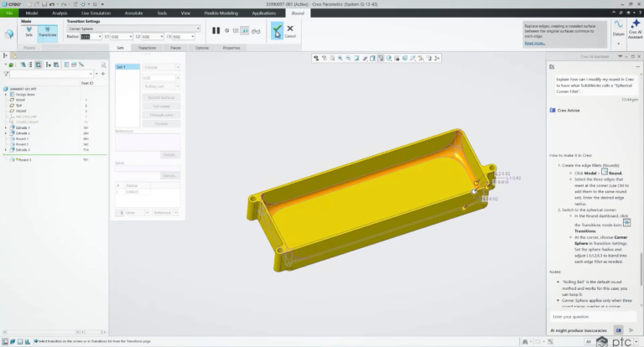Image resolution: width=644 pixels, height=347 pixels.
Task: Open the Options dashboard tab
Action: coord(201,48)
